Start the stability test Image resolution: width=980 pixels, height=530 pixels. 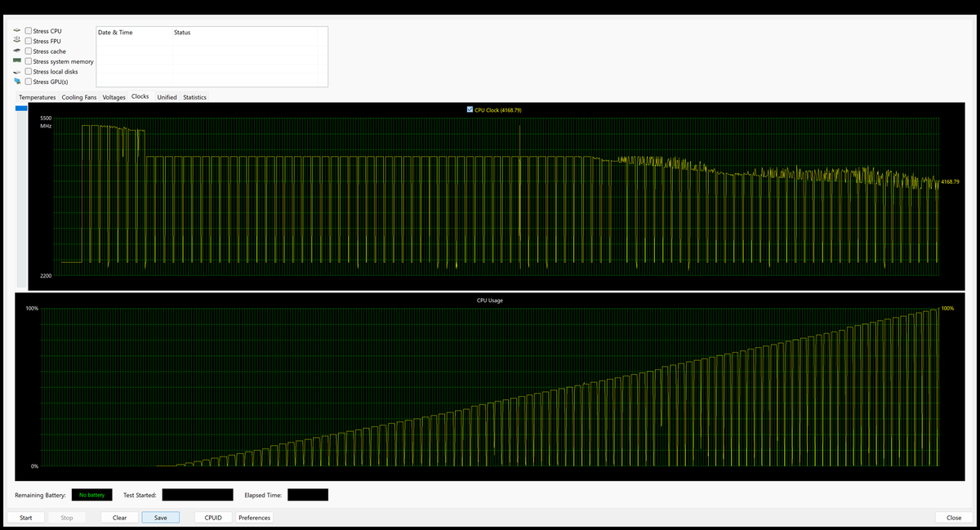pos(25,517)
